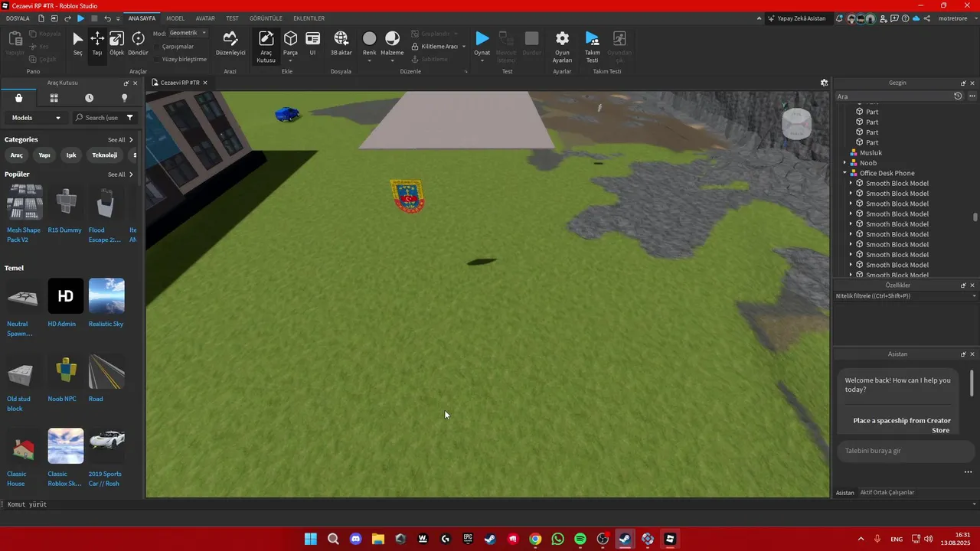Viewport: 980px width, 551px height.
Task: Open viewport settings gear icon
Action: tap(824, 83)
